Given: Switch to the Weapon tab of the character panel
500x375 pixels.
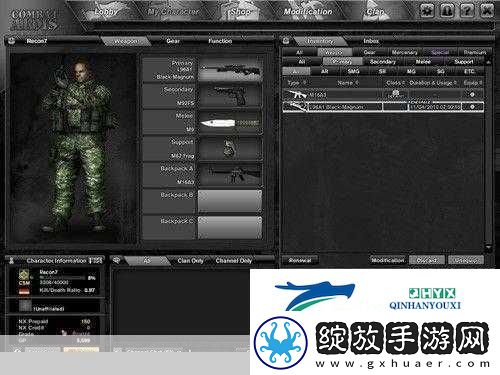Looking at the screenshot, I should [x=126, y=41].
